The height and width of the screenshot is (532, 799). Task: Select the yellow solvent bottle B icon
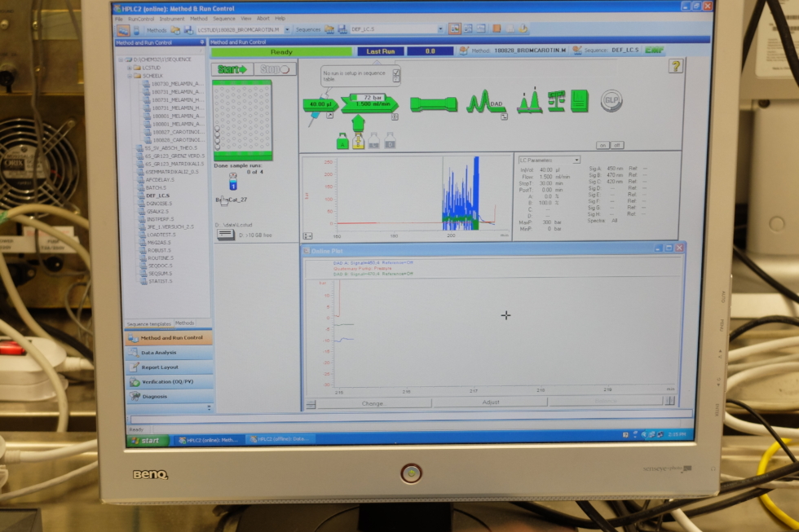(x=358, y=141)
